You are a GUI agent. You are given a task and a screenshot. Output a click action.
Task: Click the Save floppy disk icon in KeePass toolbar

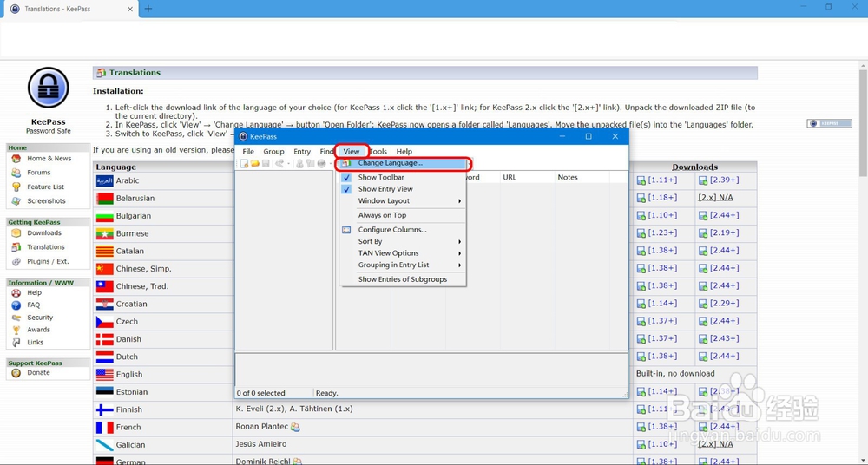[266, 164]
